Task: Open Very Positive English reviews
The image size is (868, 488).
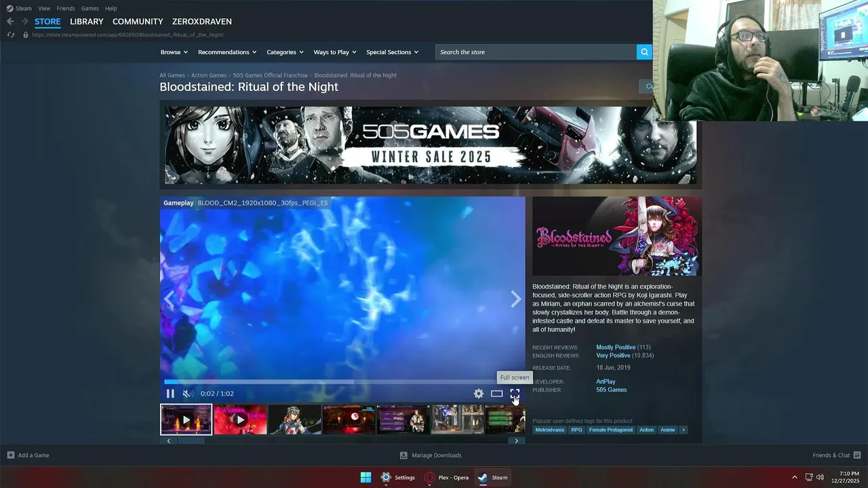Action: click(613, 355)
